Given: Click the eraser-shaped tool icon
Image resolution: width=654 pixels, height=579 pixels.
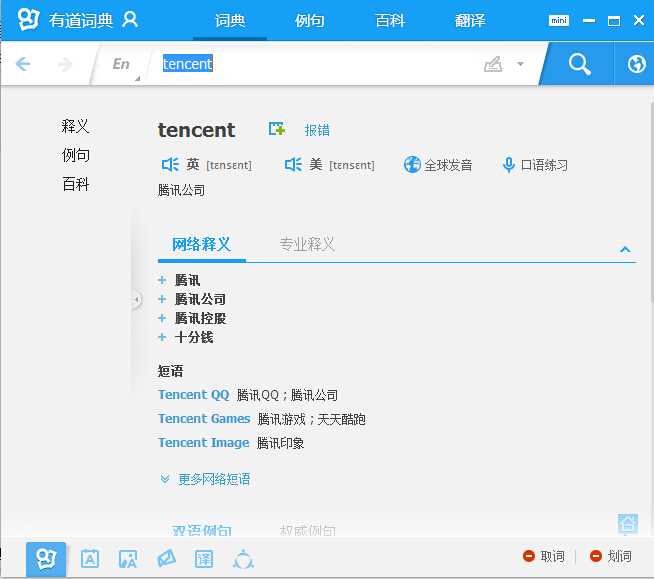Looking at the screenshot, I should (x=166, y=559).
